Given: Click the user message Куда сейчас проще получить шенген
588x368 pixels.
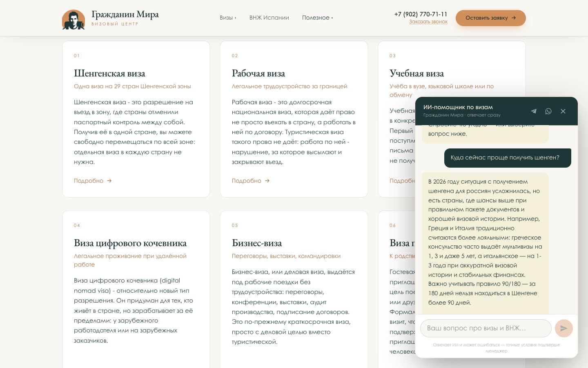Looking at the screenshot, I should [x=508, y=158].
